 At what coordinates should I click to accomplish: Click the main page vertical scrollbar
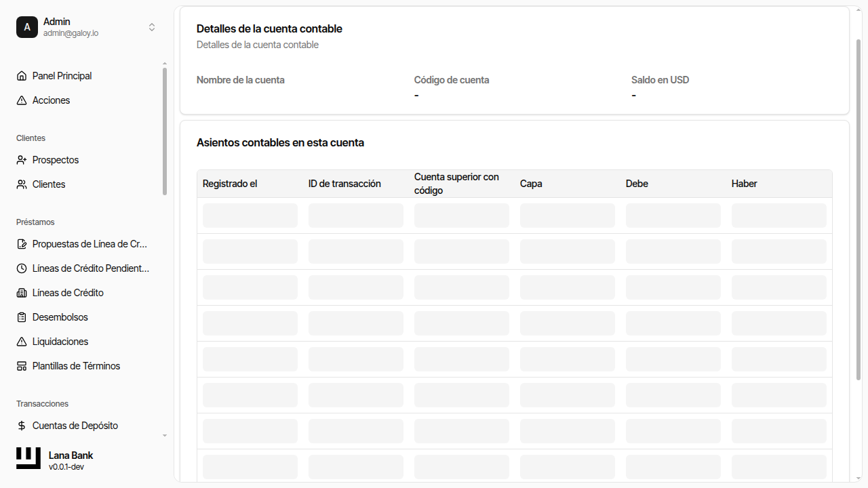click(x=859, y=210)
